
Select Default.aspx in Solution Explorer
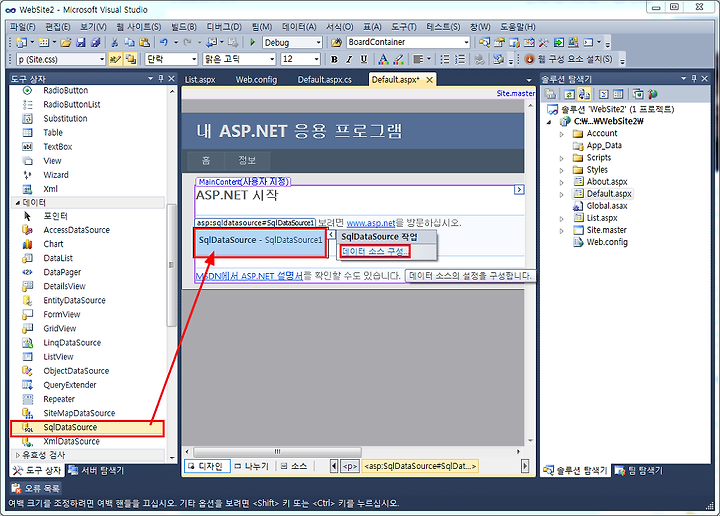[x=609, y=194]
